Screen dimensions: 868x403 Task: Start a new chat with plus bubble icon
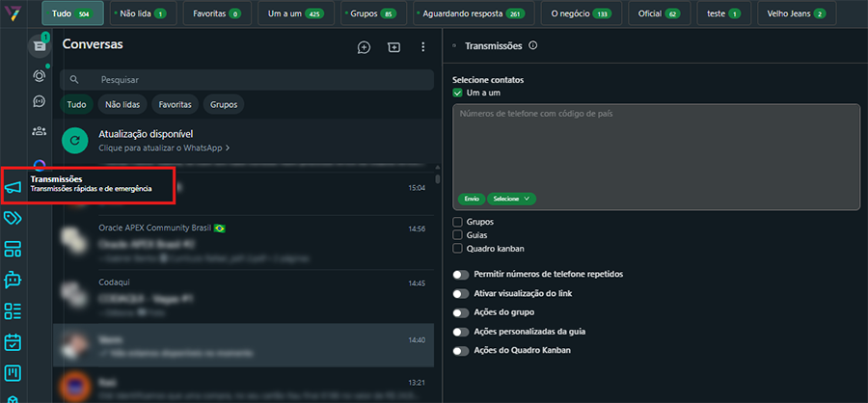pos(364,47)
